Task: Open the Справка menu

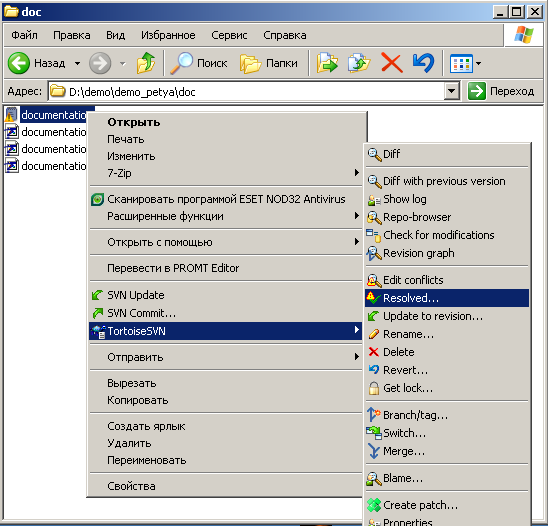Action: click(x=285, y=35)
